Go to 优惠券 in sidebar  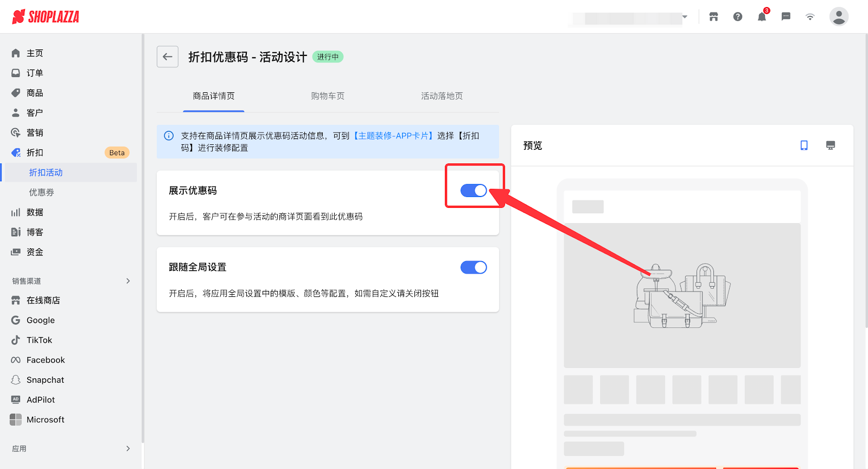coord(42,192)
